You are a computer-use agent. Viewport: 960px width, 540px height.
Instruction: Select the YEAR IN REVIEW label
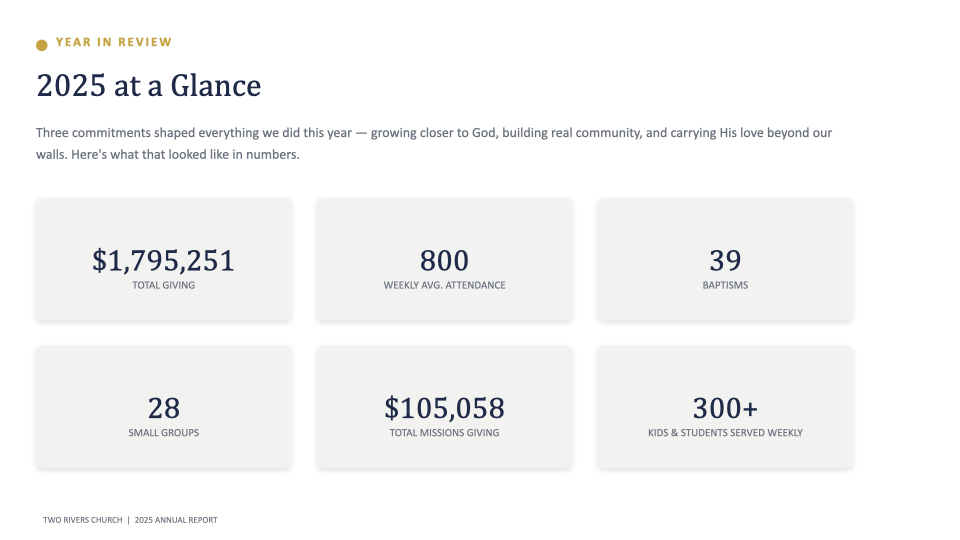114,42
